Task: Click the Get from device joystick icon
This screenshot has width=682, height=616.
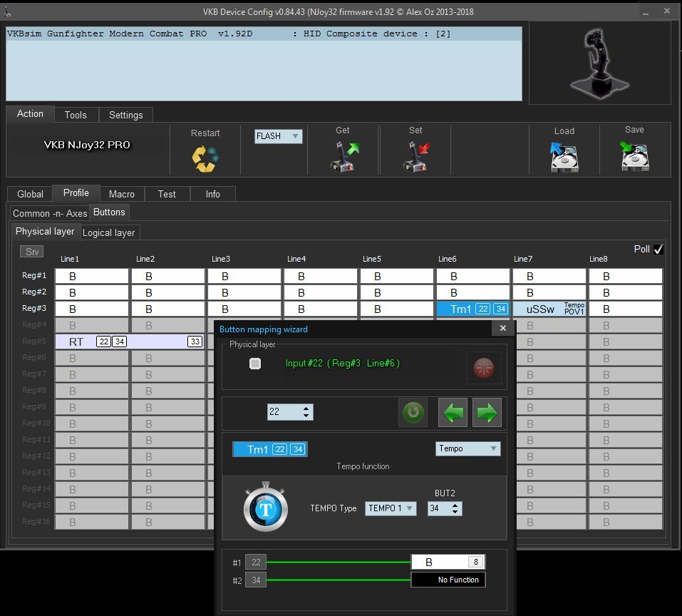Action: (344, 157)
